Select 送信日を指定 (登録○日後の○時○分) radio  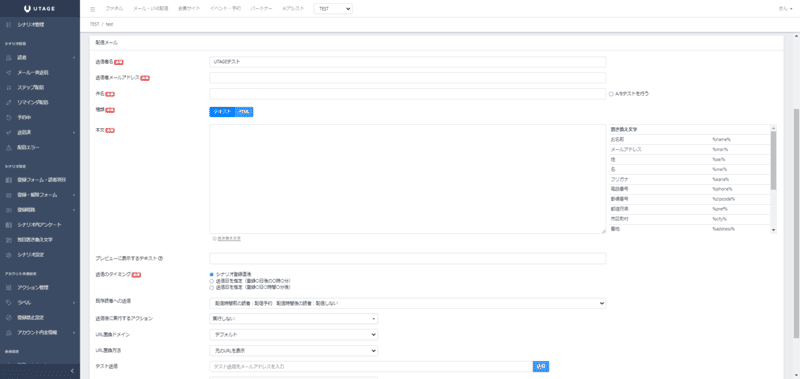pyautogui.click(x=212, y=281)
